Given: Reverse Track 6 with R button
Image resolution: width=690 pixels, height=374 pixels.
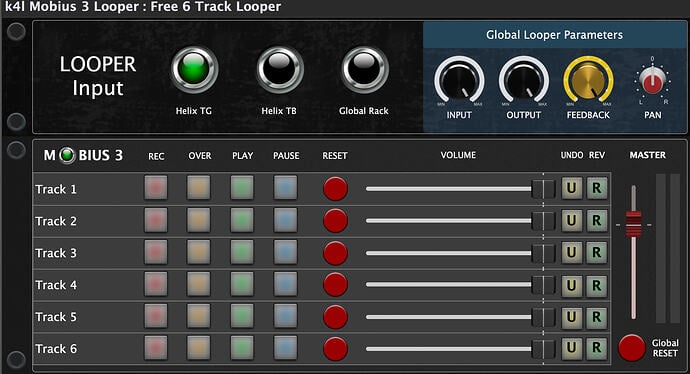Looking at the screenshot, I should pos(597,348).
